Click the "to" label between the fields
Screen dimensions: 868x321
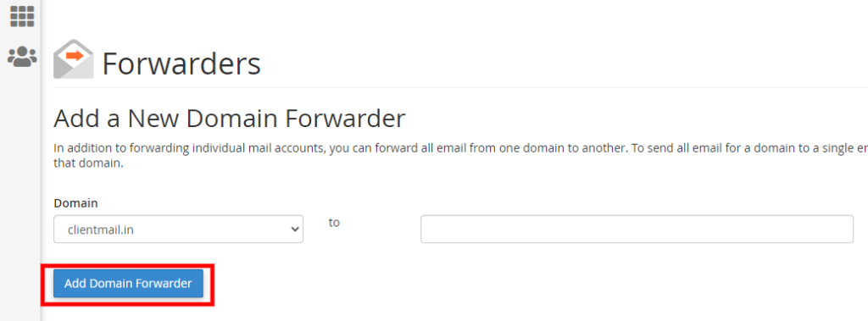coord(334,223)
